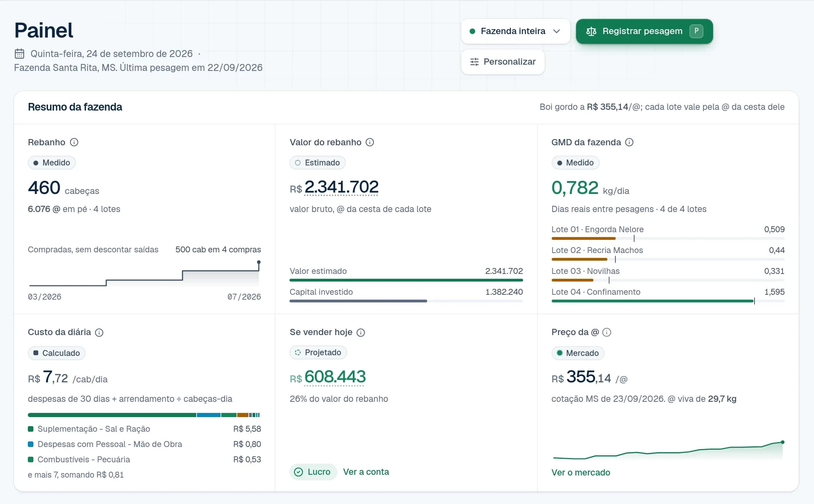Click the '500 cab em 4 compras' label
This screenshot has height=504, width=814.
218,250
